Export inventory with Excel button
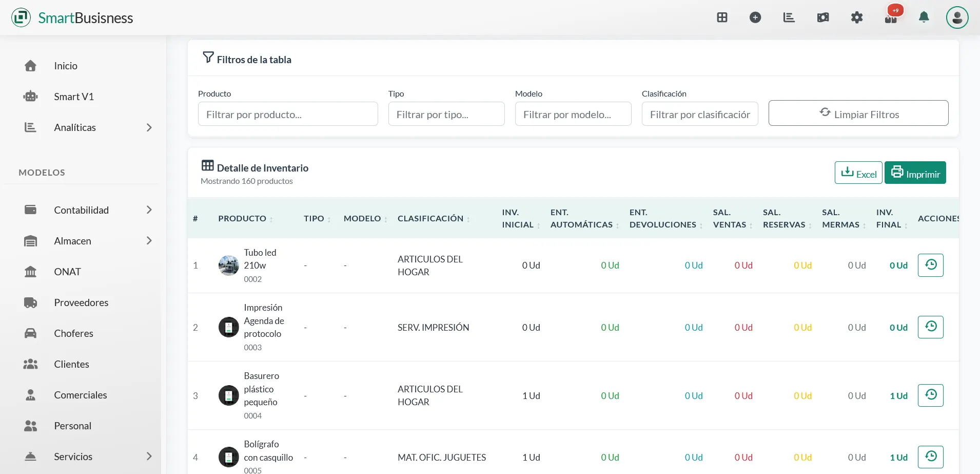Image resolution: width=980 pixels, height=474 pixels. pos(858,173)
